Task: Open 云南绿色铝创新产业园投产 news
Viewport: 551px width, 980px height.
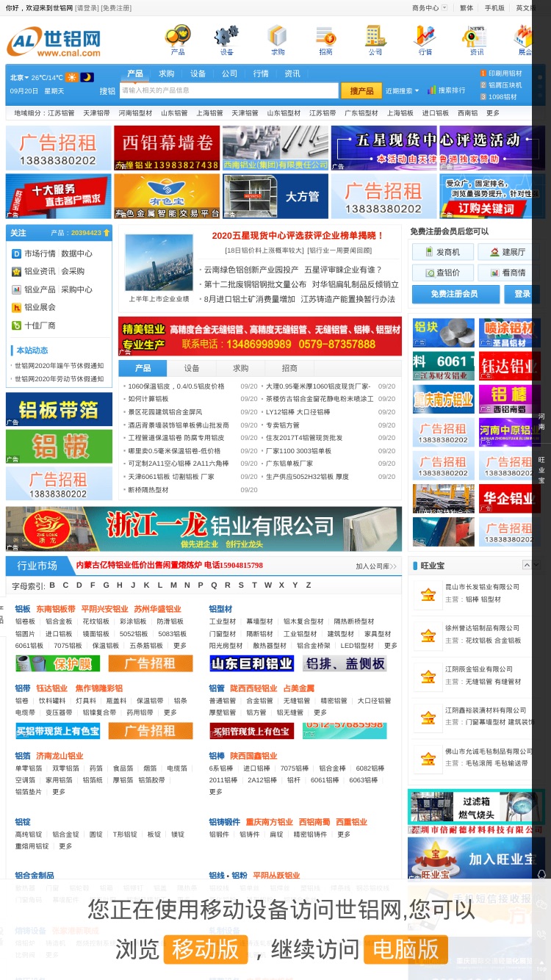Action: pos(250,270)
